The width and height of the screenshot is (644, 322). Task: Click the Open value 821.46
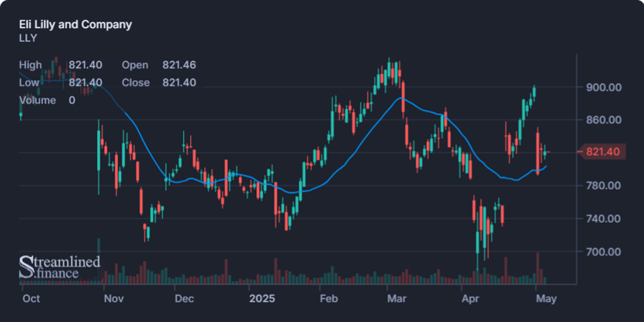click(x=179, y=65)
